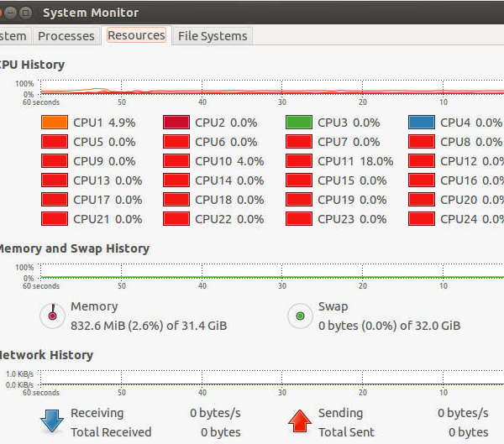Click the CPU3 0.0% label

coord(349,123)
